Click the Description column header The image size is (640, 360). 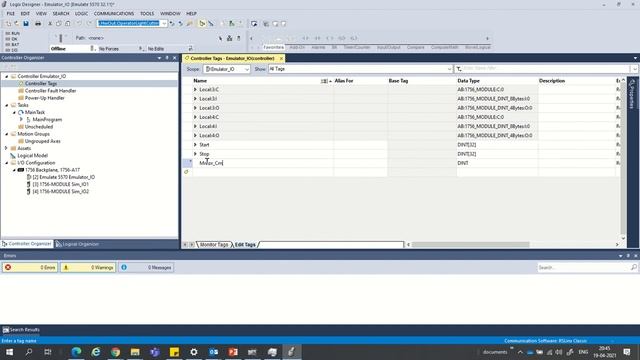point(552,81)
